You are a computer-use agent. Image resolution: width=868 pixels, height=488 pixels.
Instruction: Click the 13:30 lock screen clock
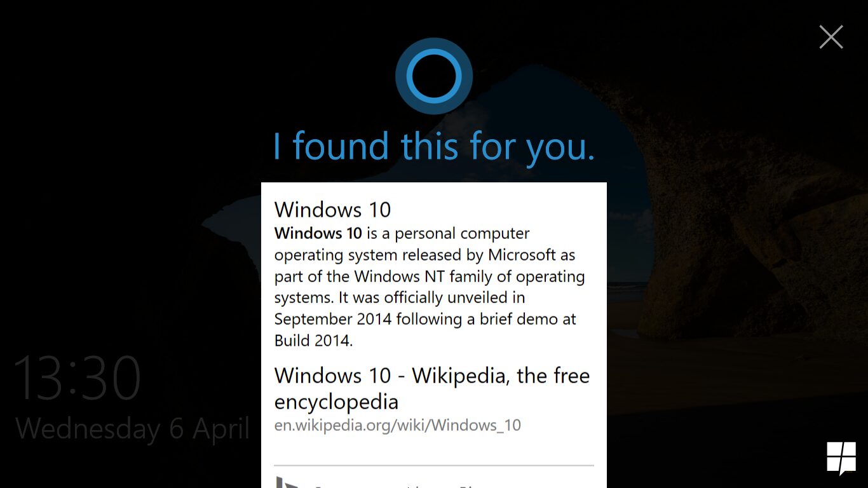pyautogui.click(x=77, y=377)
